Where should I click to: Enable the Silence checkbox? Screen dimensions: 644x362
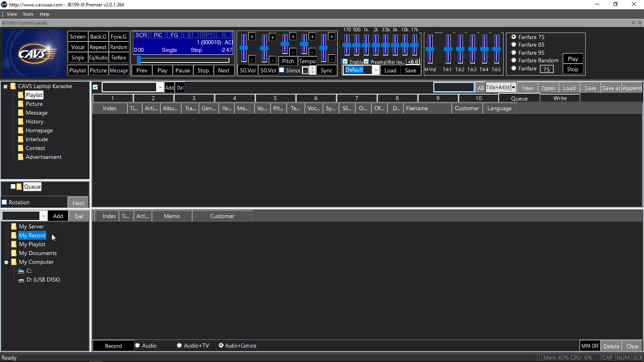tap(282, 70)
